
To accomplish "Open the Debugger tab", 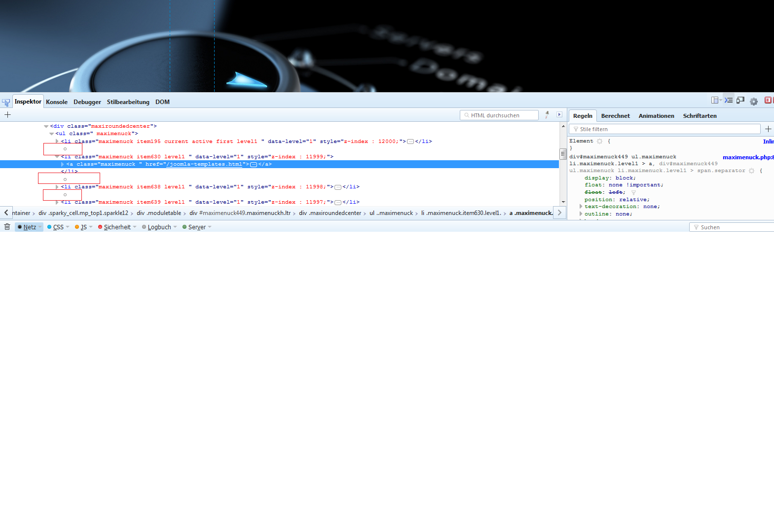I will point(87,102).
